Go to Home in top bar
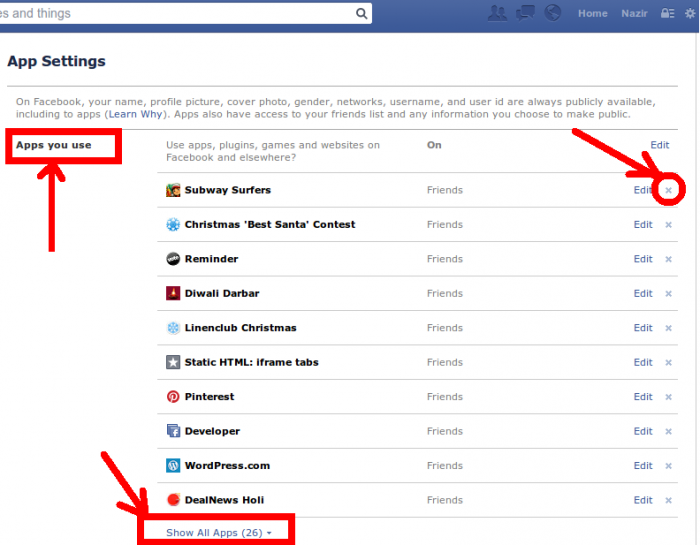This screenshot has width=700, height=545. pyautogui.click(x=592, y=13)
